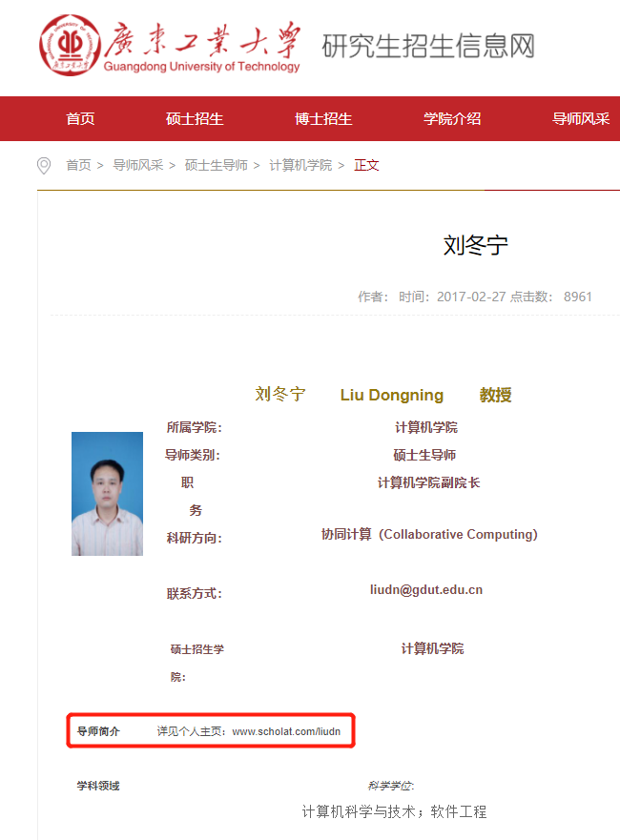Click the large 刘冬宁 article heading

[476, 245]
